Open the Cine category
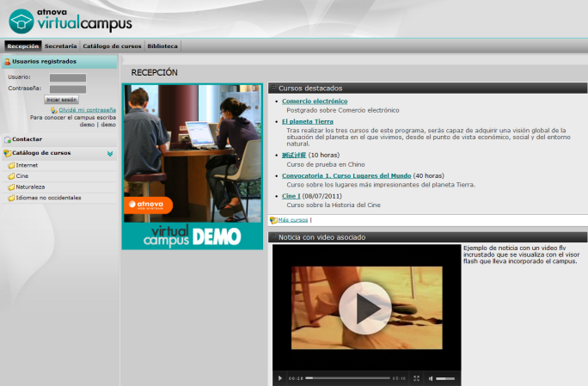Viewport: 588px width, 386px height. [x=22, y=176]
